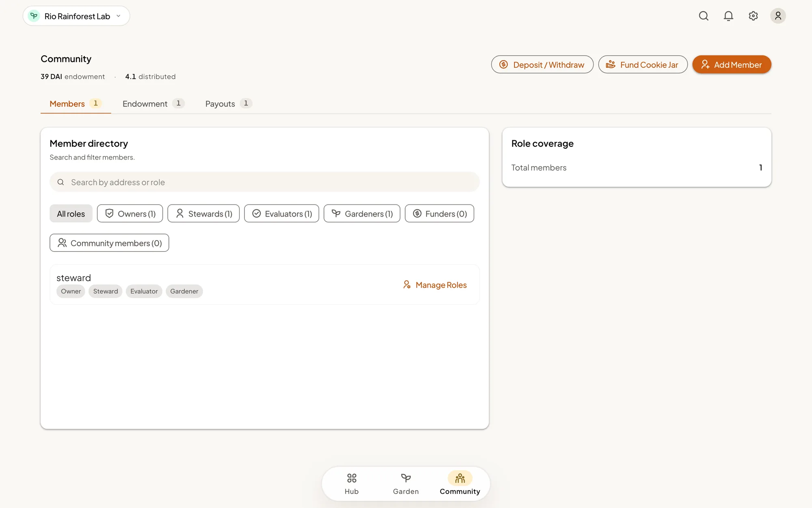Filter by Evaluators (1)
Viewport: 812px width, 508px height.
point(282,214)
